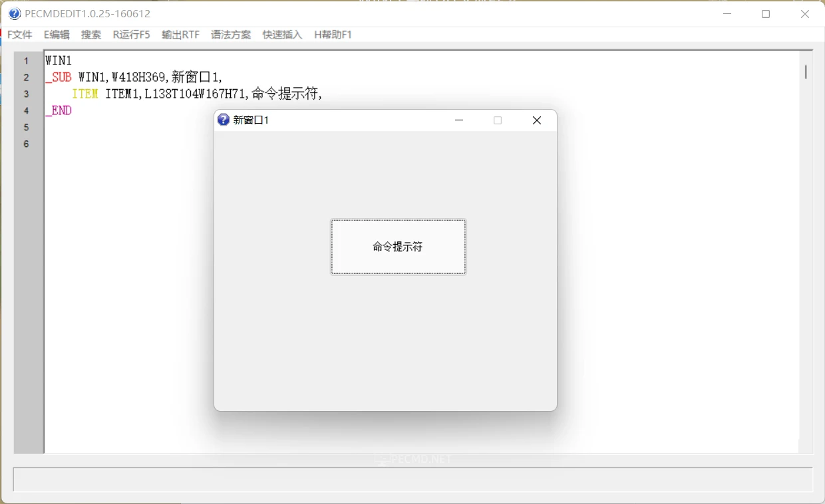The height and width of the screenshot is (504, 825).
Task: Click the editor vertical scrollbar thumb
Action: [806, 72]
